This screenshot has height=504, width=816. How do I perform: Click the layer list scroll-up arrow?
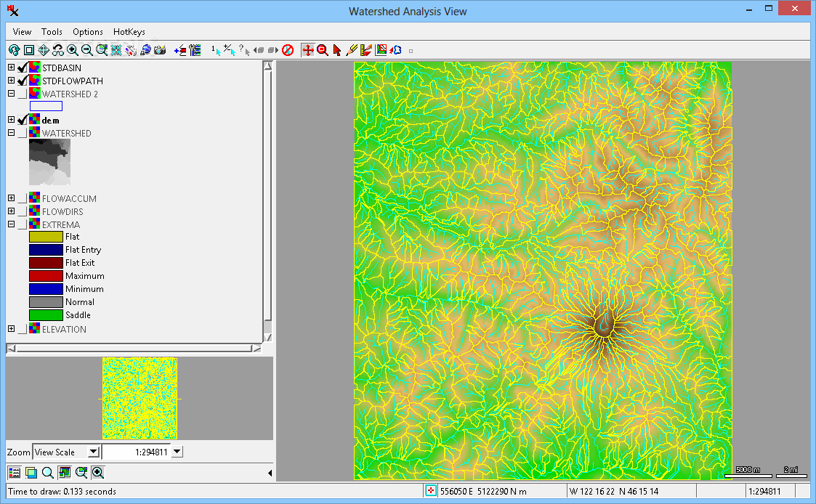267,66
